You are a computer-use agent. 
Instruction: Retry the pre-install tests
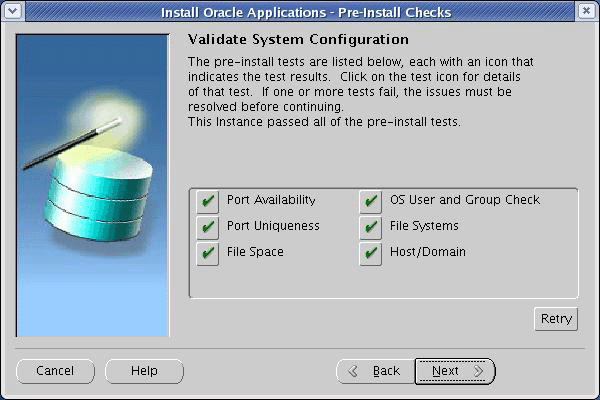point(556,319)
